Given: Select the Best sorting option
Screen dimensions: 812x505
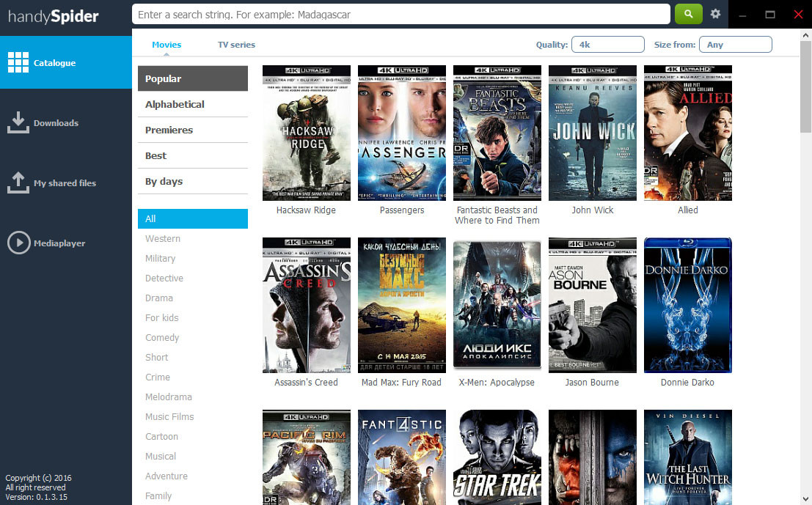Looking at the screenshot, I should [193, 155].
